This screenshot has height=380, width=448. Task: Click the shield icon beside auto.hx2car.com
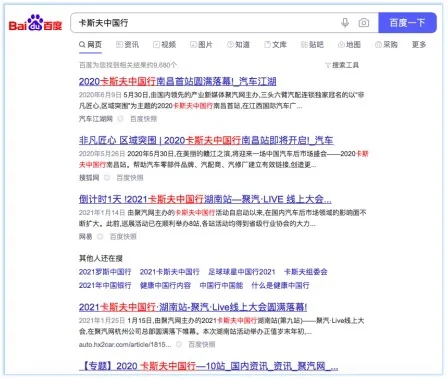tap(179, 345)
